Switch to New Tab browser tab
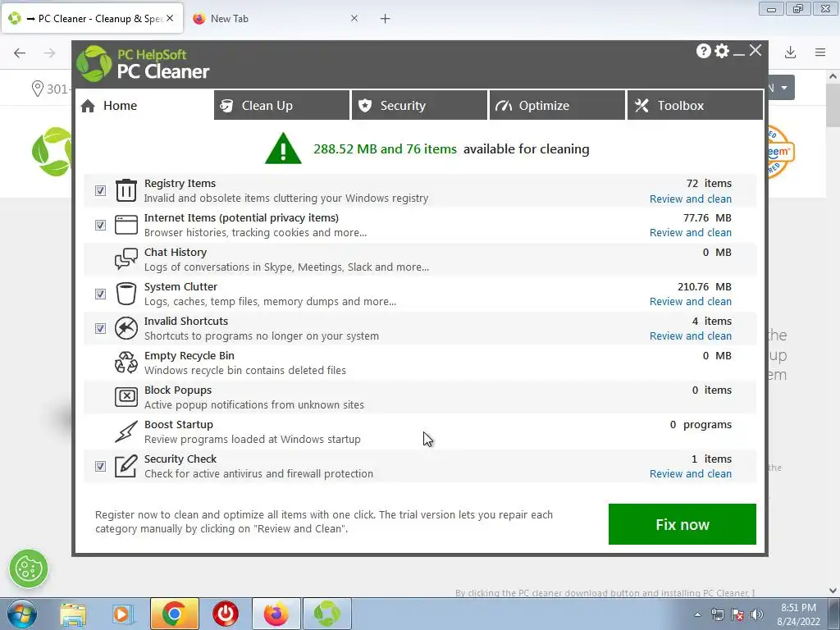The height and width of the screenshot is (630, 840). tap(274, 19)
